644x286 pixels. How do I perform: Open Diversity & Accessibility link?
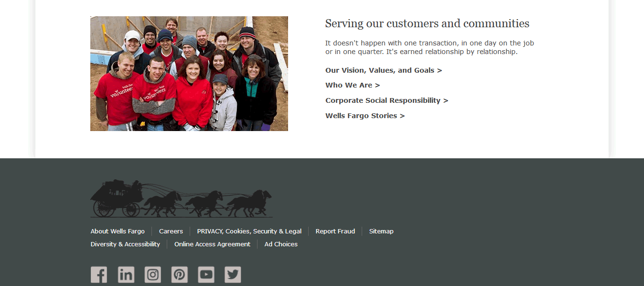coord(125,244)
